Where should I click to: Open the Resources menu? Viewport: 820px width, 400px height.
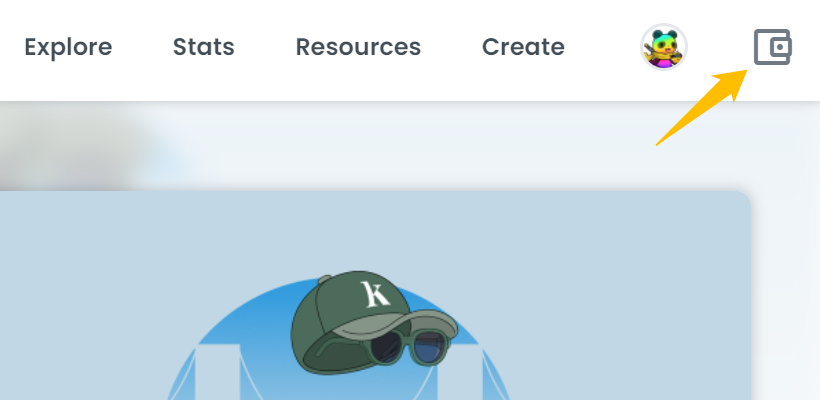(358, 47)
